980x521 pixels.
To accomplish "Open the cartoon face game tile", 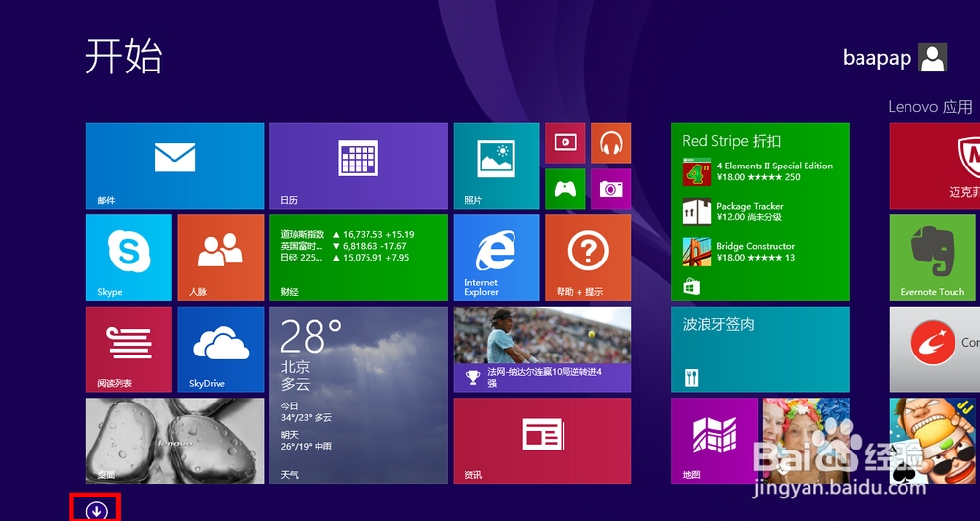I will pos(933,441).
